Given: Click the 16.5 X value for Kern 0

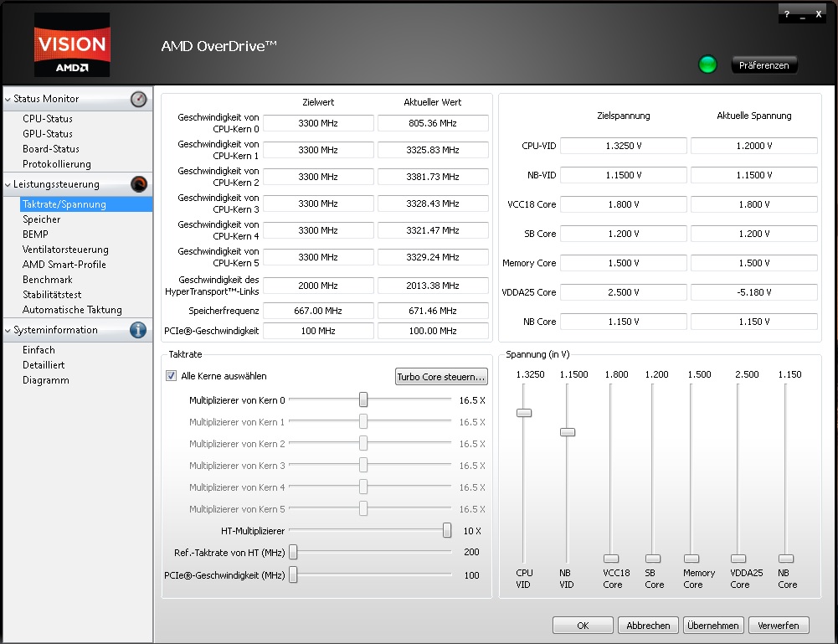Looking at the screenshot, I should [472, 400].
